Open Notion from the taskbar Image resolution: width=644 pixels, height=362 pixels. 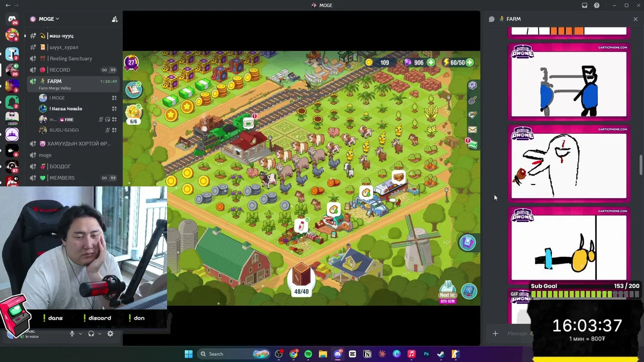tap(367, 354)
